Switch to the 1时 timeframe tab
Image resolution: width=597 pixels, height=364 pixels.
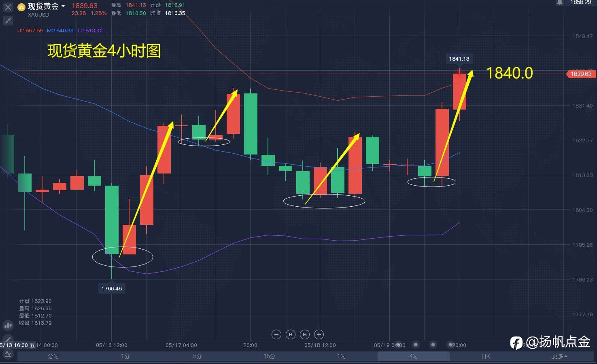[341, 356]
